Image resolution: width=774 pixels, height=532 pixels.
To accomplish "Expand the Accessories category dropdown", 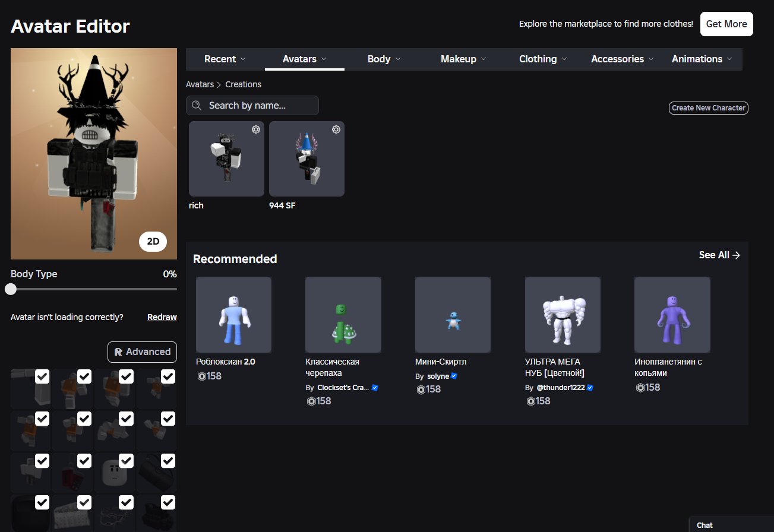I will click(623, 59).
